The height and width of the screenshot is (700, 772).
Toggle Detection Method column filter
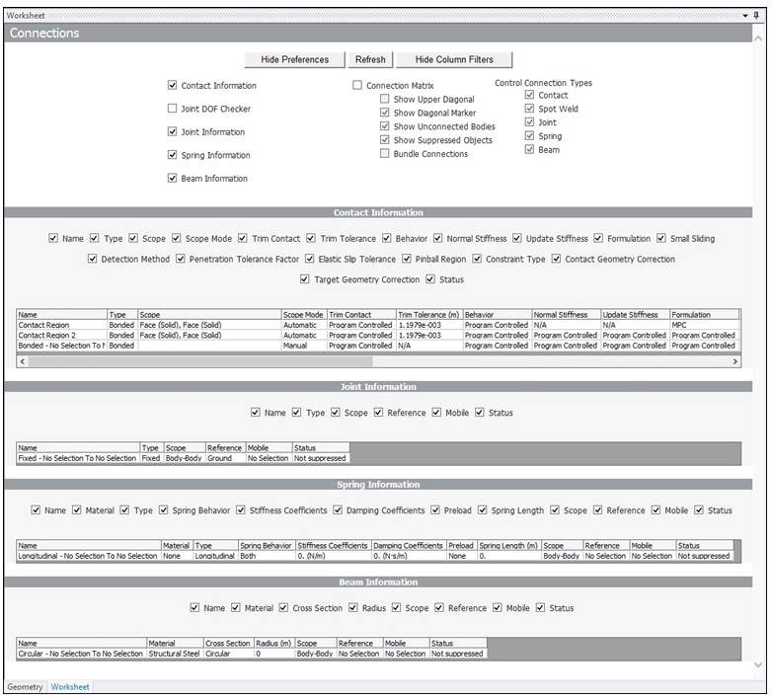pos(92,259)
